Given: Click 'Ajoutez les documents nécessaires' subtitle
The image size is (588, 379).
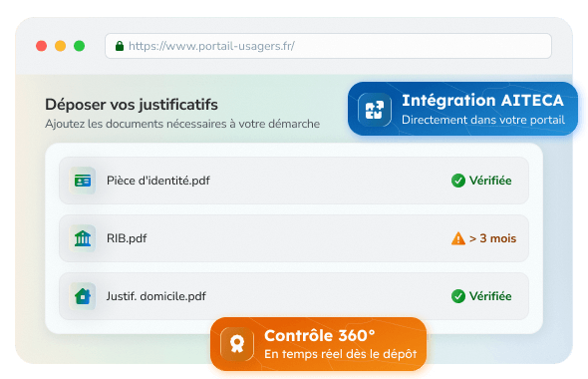Looking at the screenshot, I should click(182, 124).
